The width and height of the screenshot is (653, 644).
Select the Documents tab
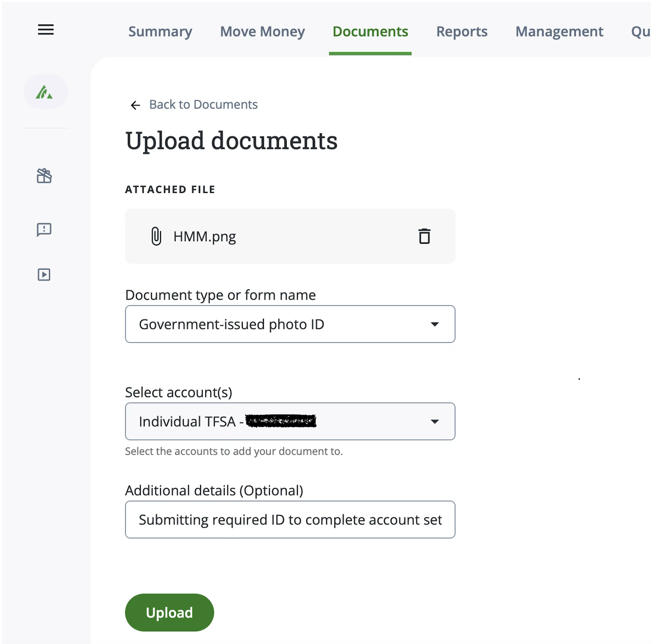370,31
